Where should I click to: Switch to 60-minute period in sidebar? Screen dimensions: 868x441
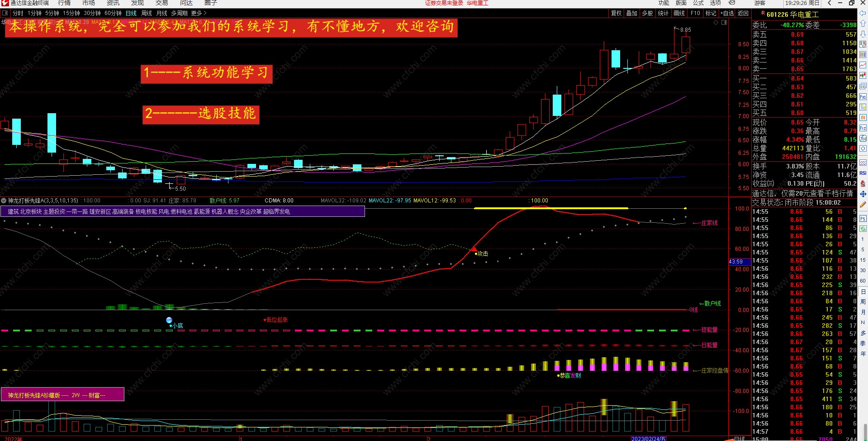[863, 281]
